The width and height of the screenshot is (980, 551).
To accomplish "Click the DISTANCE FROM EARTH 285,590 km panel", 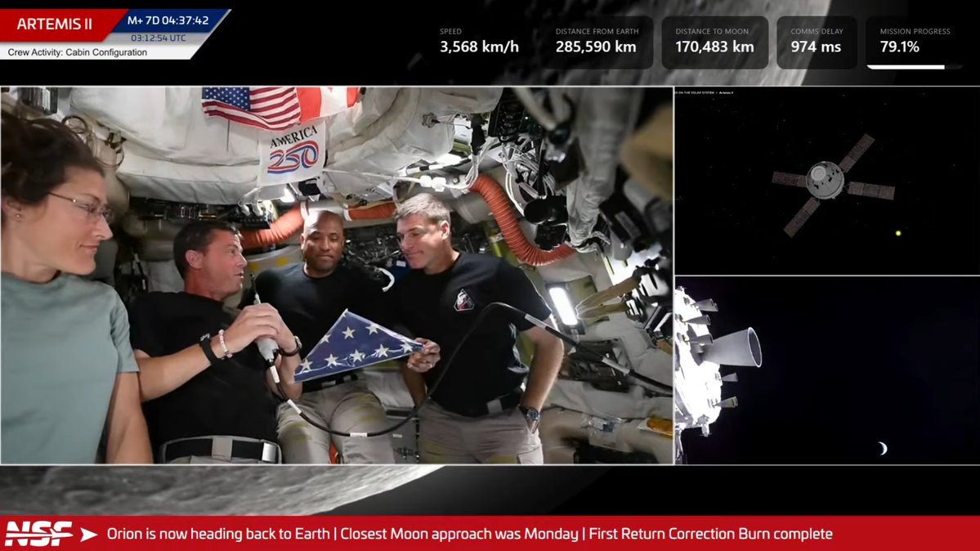I will coord(597,41).
